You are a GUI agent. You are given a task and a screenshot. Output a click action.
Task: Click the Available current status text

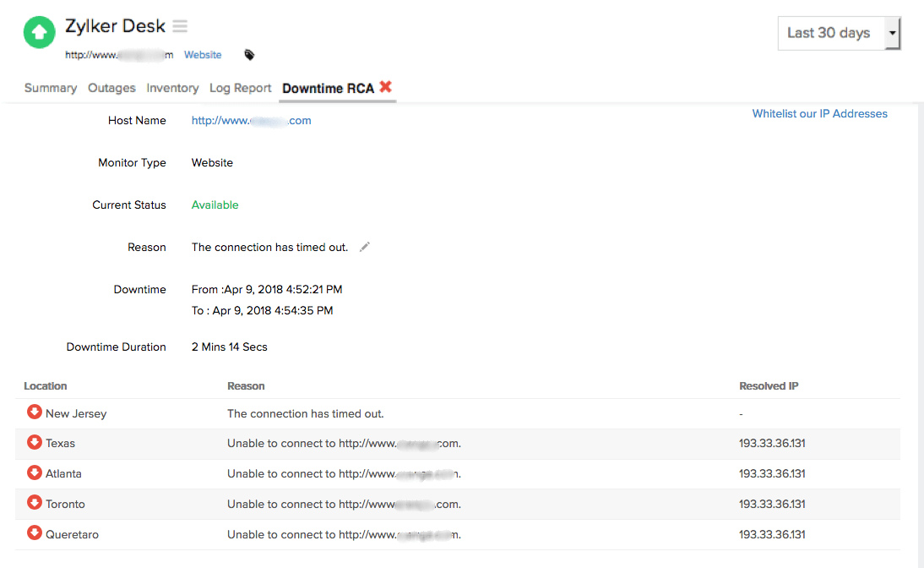pos(215,205)
